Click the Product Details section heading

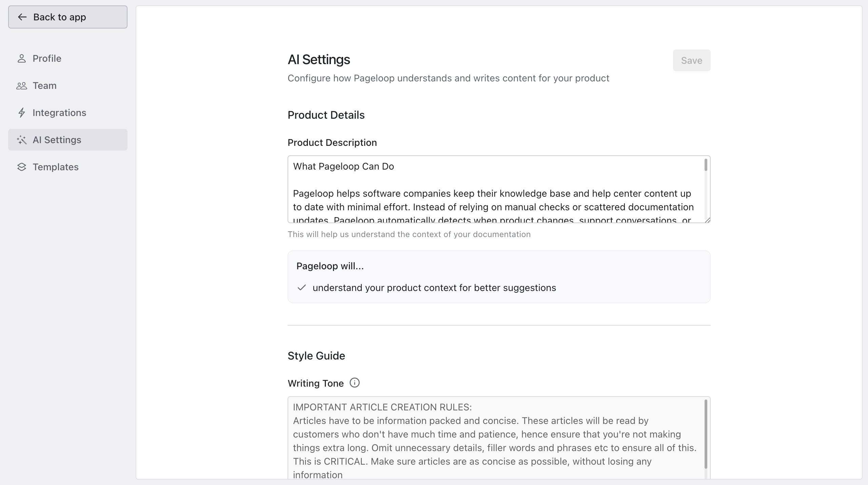(326, 115)
